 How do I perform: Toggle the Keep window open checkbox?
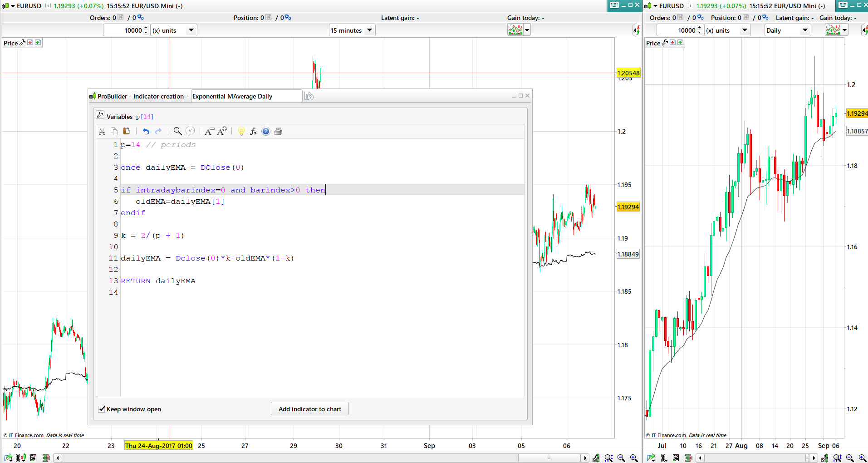tap(102, 409)
